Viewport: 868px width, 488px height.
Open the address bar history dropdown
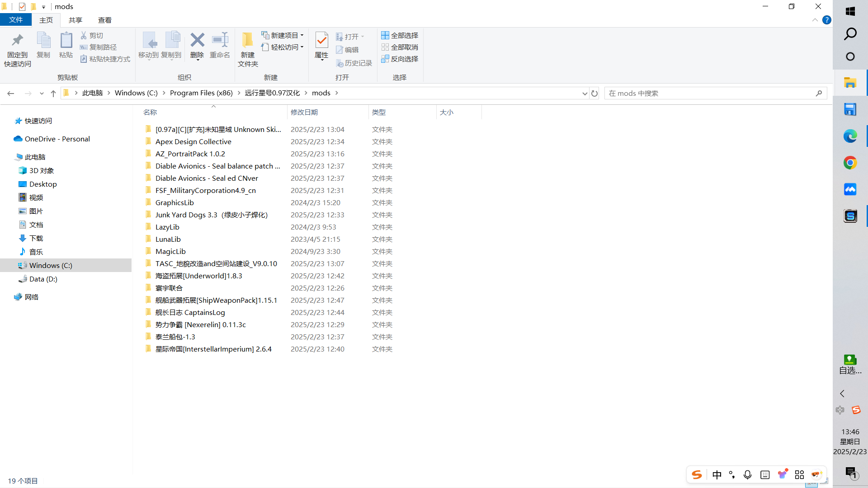pos(585,94)
